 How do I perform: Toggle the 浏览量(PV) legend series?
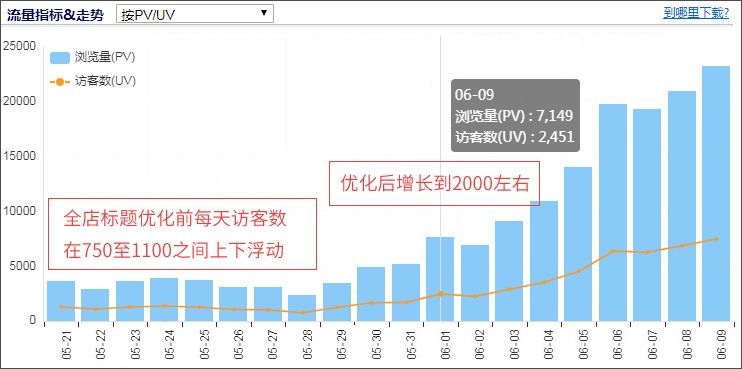coord(92,58)
